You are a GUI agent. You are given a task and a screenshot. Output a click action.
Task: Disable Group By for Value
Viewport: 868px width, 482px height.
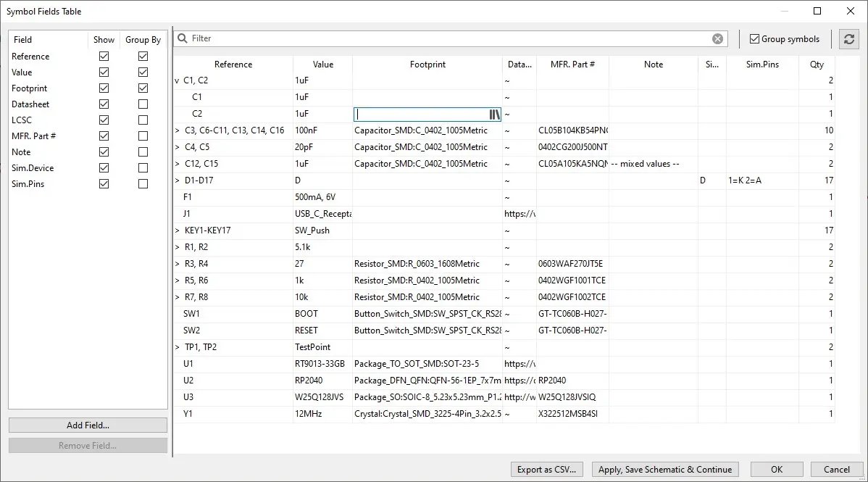[x=143, y=72]
